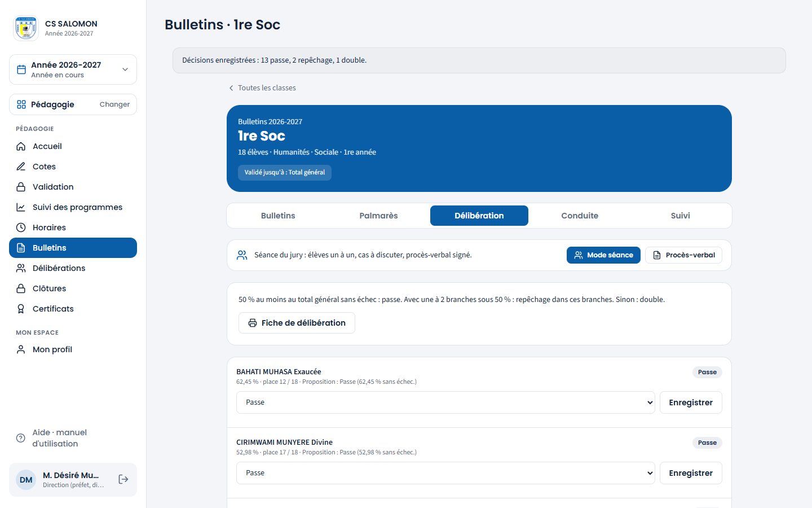Click the grid icon next to Pédagogie
The height and width of the screenshot is (508, 812).
(21, 104)
